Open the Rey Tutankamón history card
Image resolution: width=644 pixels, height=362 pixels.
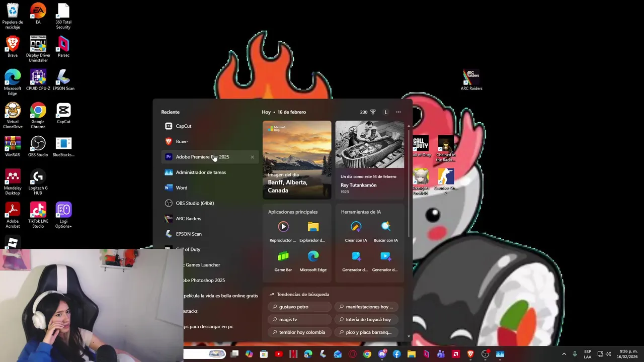370,160
